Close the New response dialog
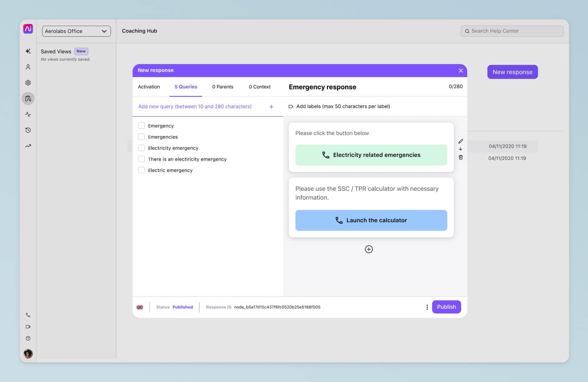588x382 pixels. pos(461,70)
